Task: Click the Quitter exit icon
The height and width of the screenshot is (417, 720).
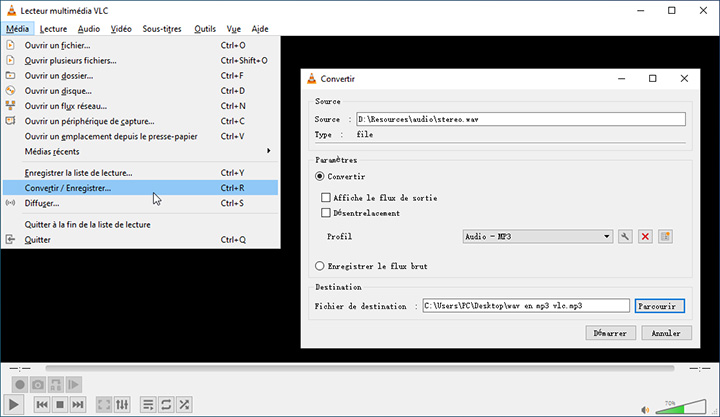Action: 10,239
